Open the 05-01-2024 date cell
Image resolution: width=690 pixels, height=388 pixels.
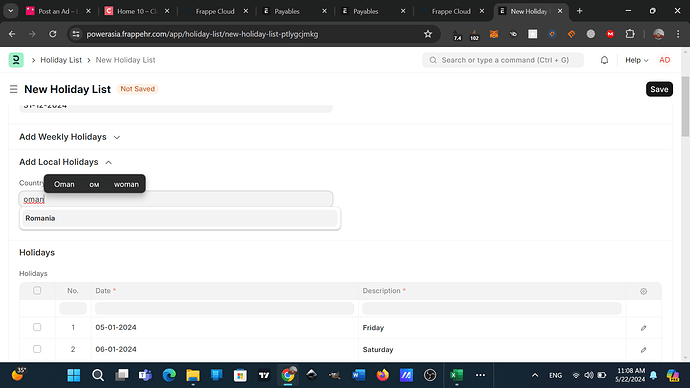(224, 327)
